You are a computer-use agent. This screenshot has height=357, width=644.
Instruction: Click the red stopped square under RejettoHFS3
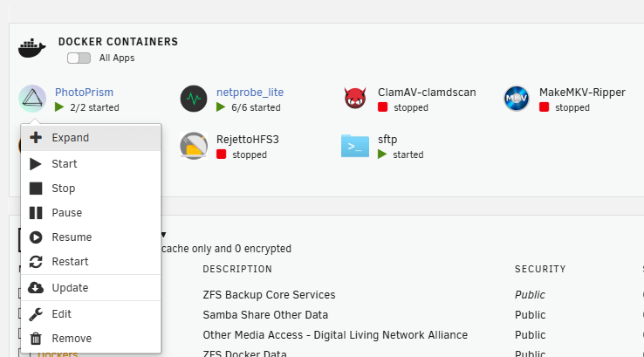point(222,154)
